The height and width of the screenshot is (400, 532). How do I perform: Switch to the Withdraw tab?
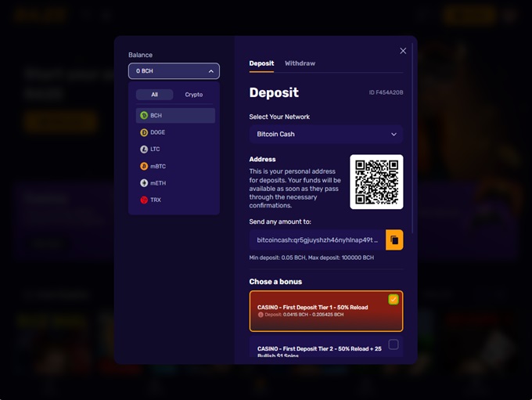300,63
